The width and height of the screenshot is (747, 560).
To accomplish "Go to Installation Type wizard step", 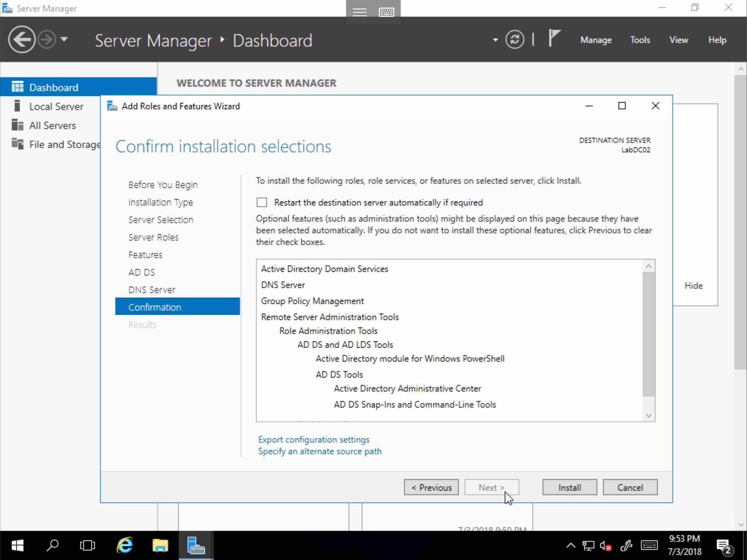I will click(x=161, y=202).
